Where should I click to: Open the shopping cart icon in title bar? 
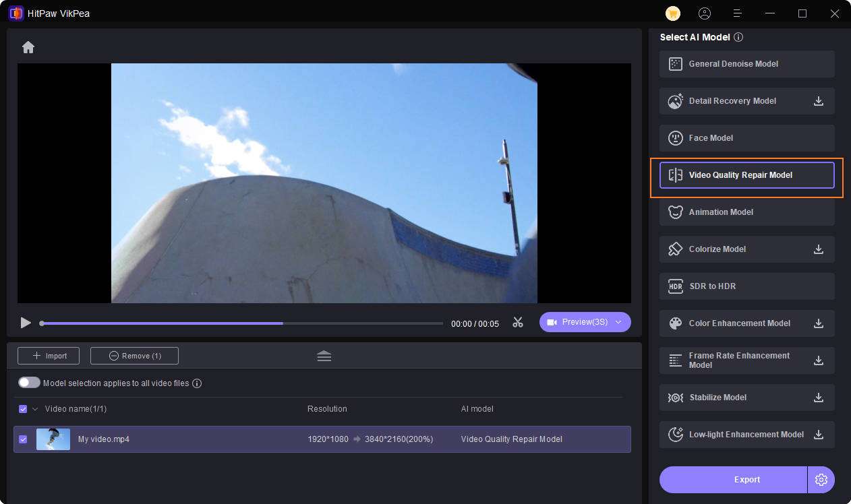pos(672,13)
